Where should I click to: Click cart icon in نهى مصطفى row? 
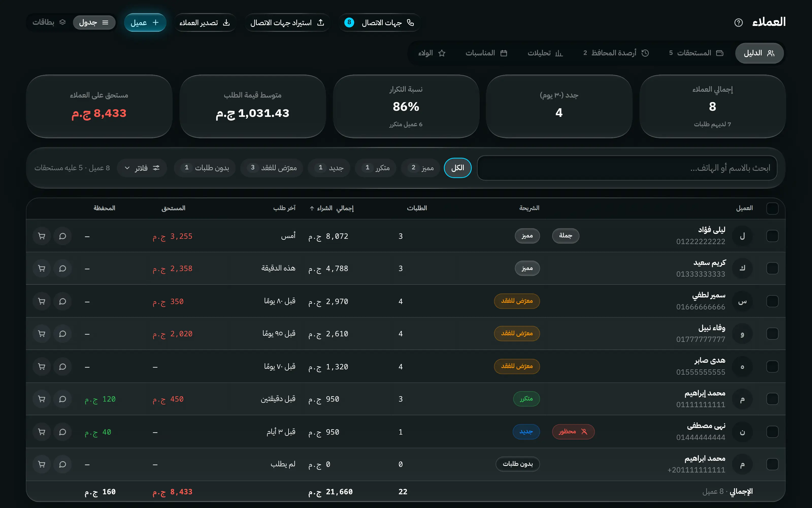42,432
